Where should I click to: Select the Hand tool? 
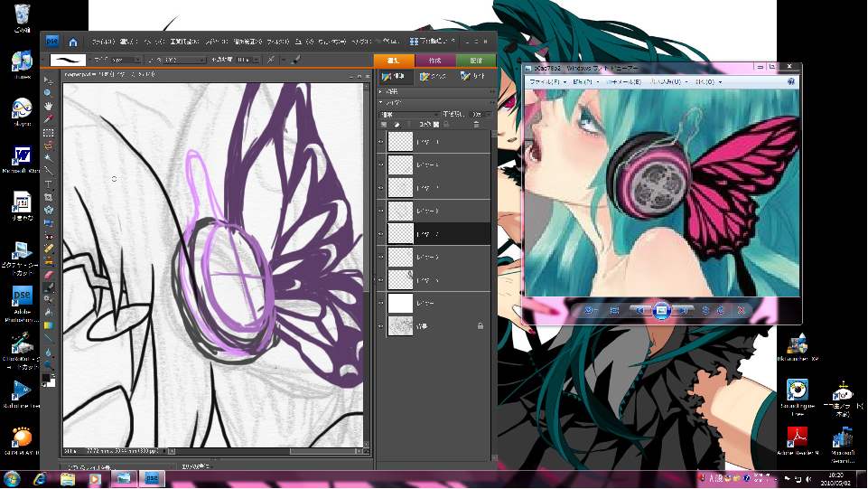[x=48, y=106]
